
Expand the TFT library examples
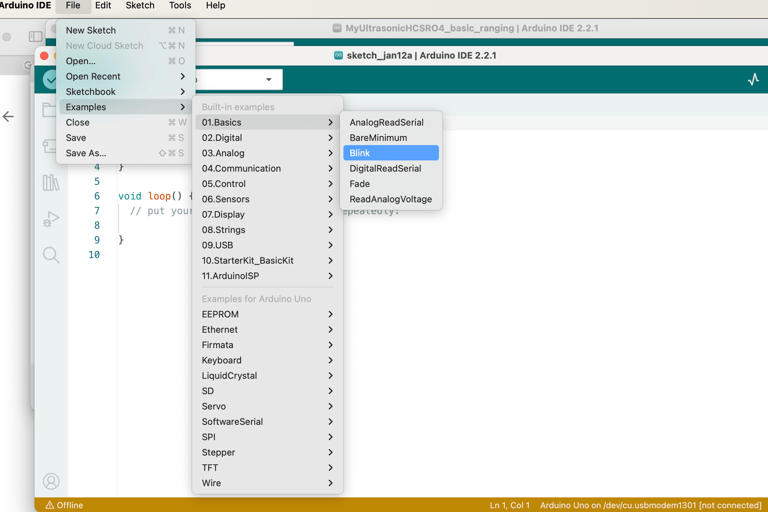[x=267, y=468]
